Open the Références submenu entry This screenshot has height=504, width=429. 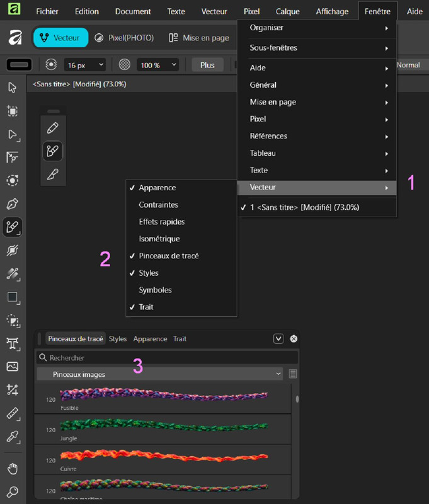[x=317, y=136]
